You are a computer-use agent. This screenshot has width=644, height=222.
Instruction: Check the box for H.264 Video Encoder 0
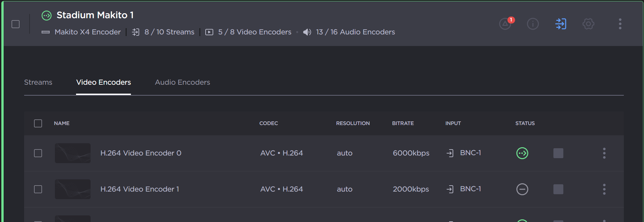38,153
